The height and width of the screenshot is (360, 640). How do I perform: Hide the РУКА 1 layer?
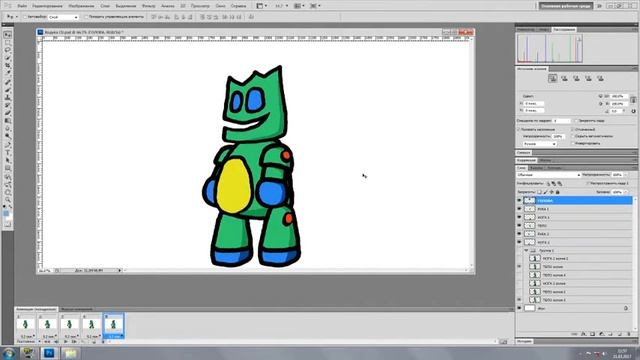tap(519, 209)
